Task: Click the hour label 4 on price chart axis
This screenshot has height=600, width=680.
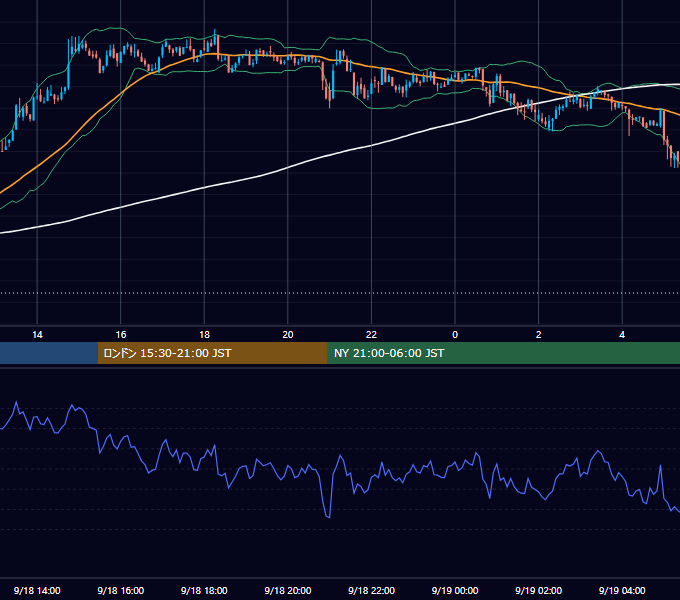Action: pyautogui.click(x=622, y=335)
